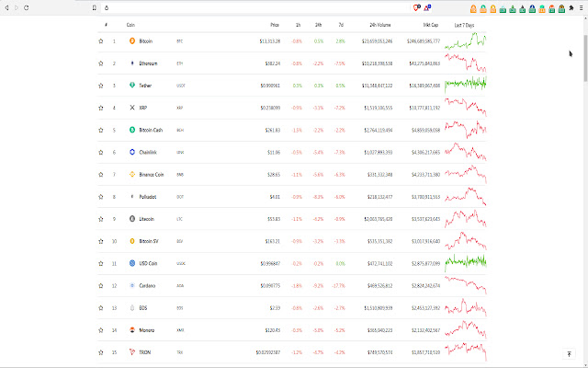Click the Litecoin logo icon
The width and height of the screenshot is (588, 368).
(132, 219)
